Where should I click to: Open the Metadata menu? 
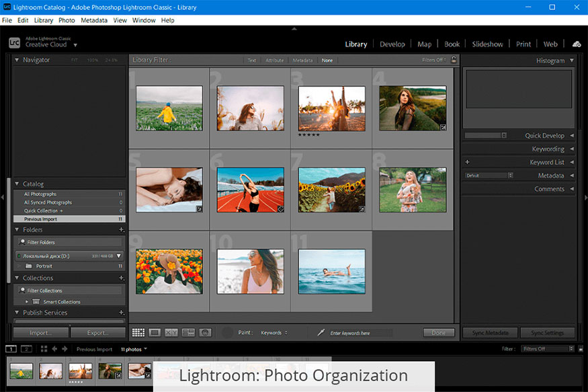click(94, 20)
